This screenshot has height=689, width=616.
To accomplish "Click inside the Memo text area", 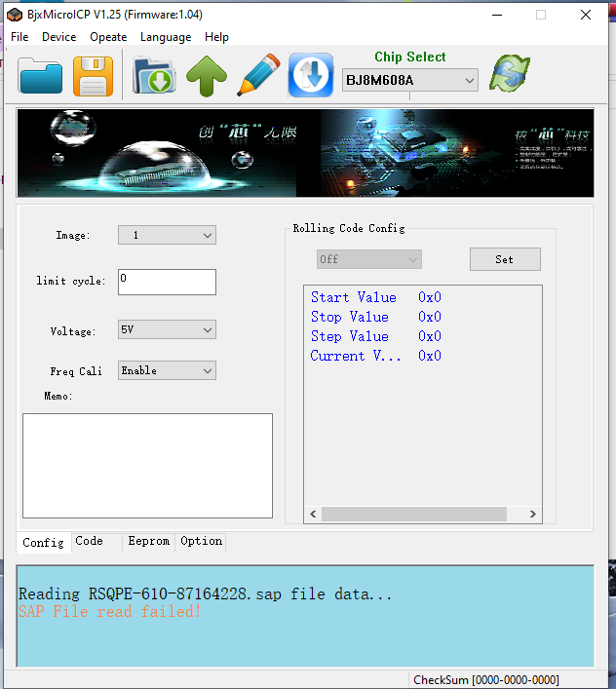I will tap(147, 465).
